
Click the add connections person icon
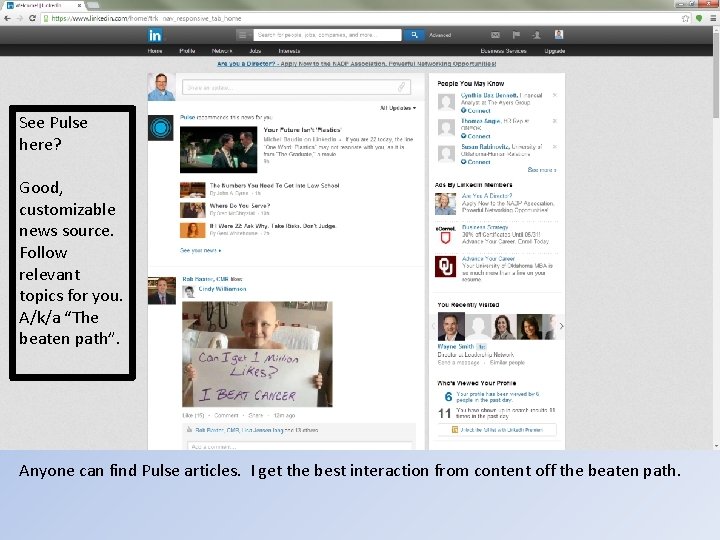(x=536, y=35)
